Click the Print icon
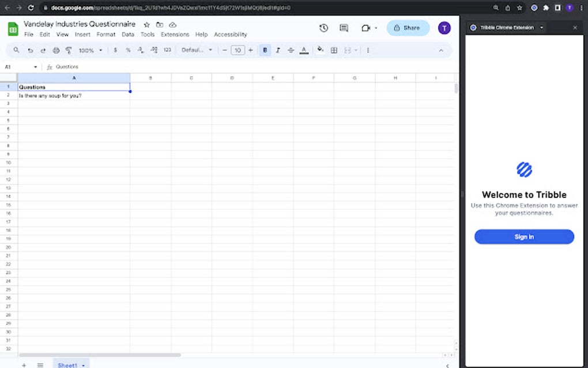This screenshot has height=368, width=588. pos(56,50)
